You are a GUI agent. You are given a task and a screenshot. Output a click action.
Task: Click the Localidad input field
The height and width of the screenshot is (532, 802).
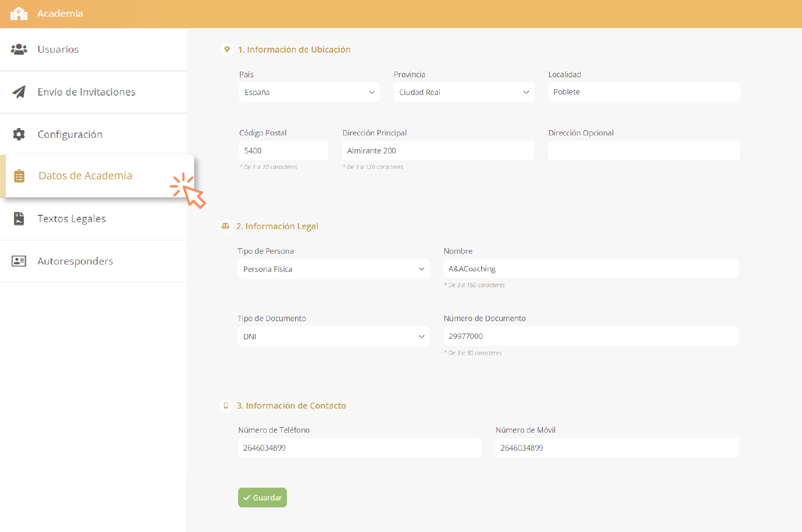coord(644,92)
